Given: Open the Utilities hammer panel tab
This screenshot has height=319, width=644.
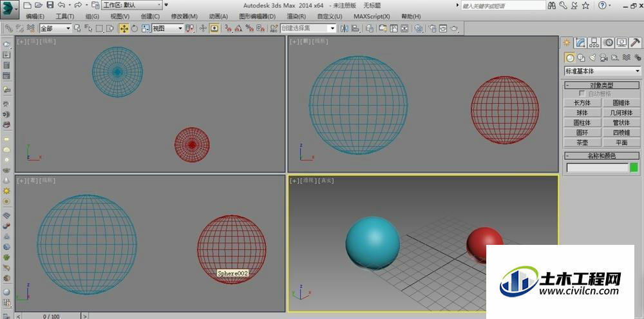Looking at the screenshot, I should [635, 43].
